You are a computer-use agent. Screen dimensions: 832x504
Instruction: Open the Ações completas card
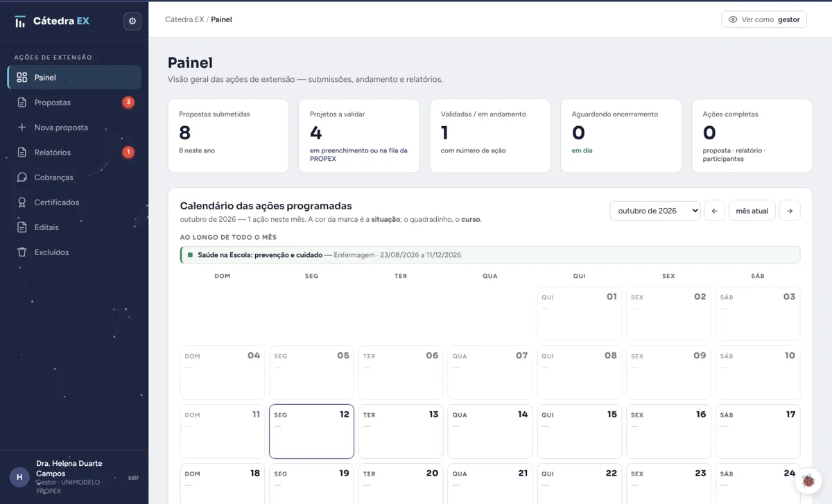pyautogui.click(x=752, y=136)
